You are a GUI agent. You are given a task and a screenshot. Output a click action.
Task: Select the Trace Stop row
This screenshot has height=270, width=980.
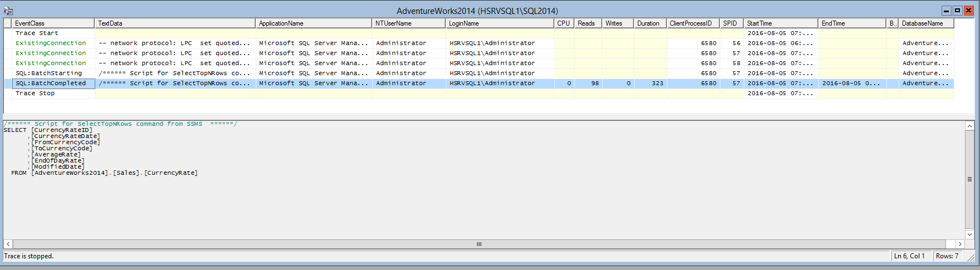click(x=479, y=94)
